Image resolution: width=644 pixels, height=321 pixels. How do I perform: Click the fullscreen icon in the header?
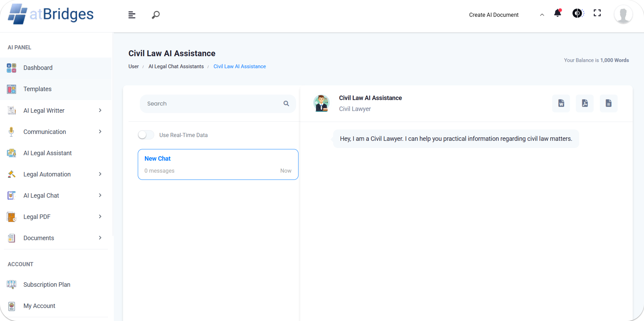pos(597,13)
